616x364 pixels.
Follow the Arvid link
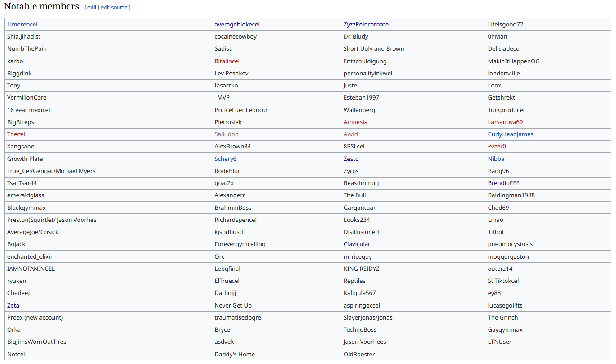pyautogui.click(x=351, y=134)
